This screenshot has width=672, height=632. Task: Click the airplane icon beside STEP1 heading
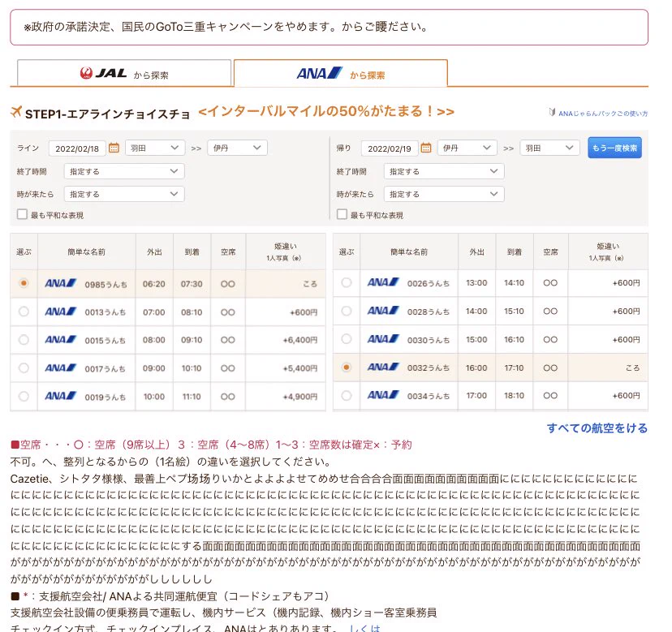click(16, 112)
